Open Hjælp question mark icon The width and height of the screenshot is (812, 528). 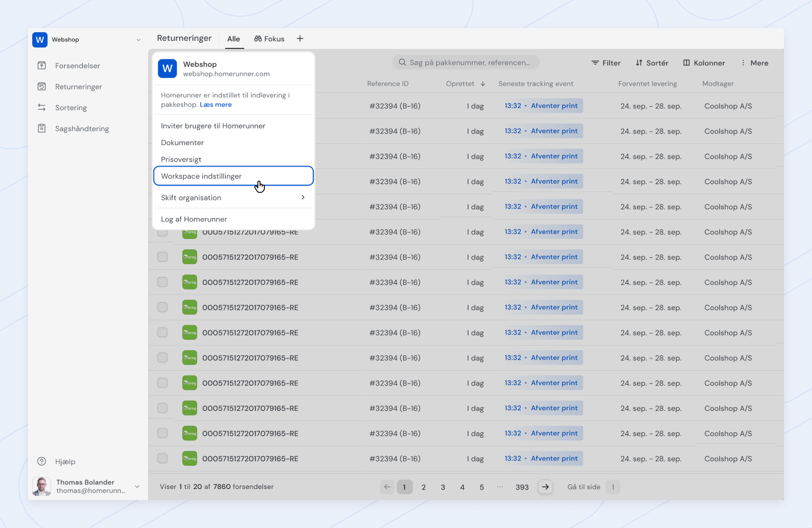pos(41,462)
